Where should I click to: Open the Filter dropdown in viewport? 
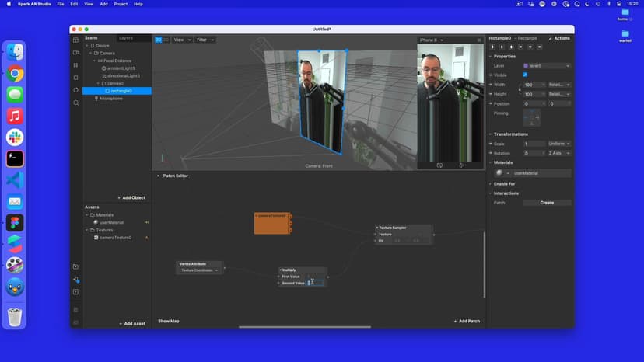coord(205,40)
